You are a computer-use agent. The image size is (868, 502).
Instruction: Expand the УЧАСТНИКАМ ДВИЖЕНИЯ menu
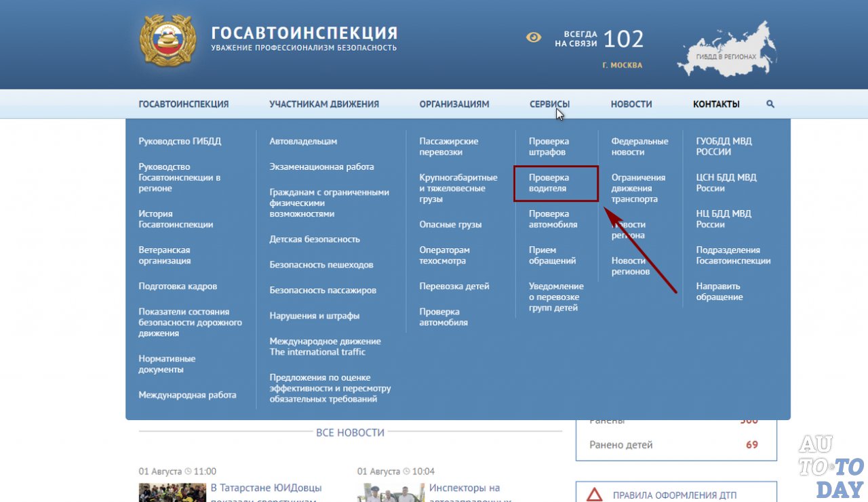(324, 104)
